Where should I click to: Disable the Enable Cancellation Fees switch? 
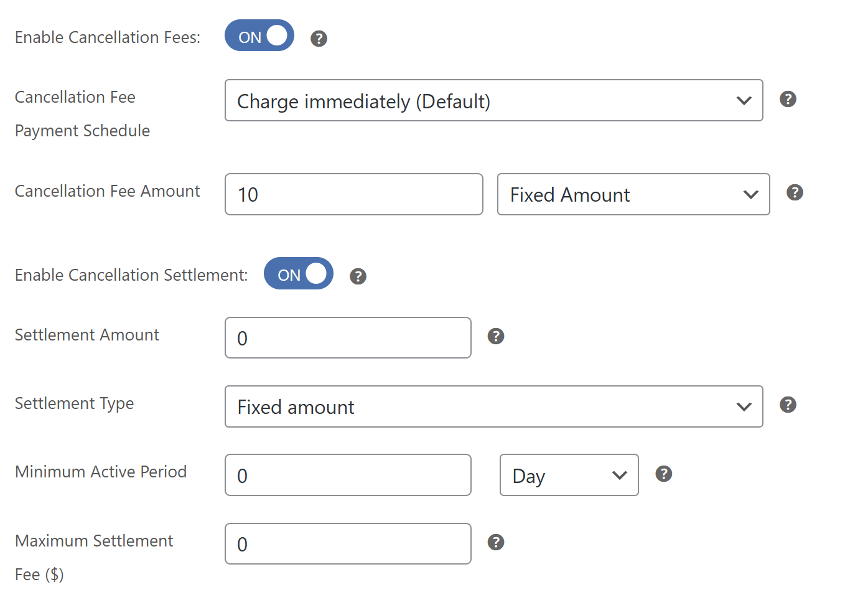[259, 35]
